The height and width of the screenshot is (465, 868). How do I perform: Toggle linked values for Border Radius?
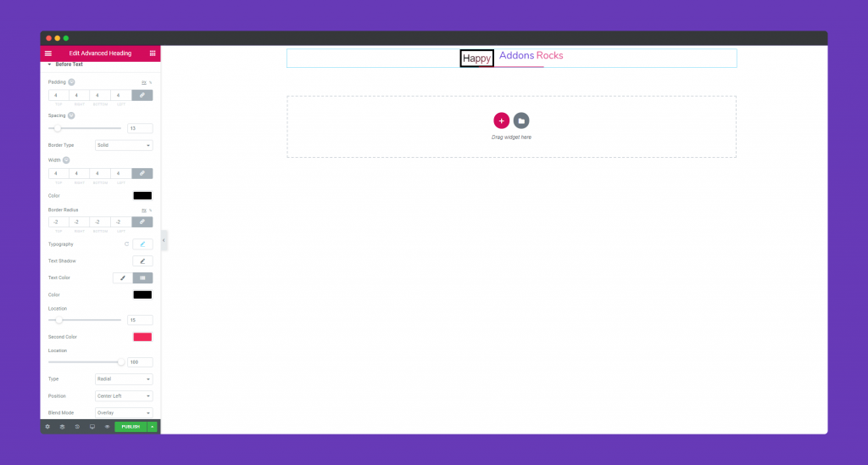click(x=142, y=222)
